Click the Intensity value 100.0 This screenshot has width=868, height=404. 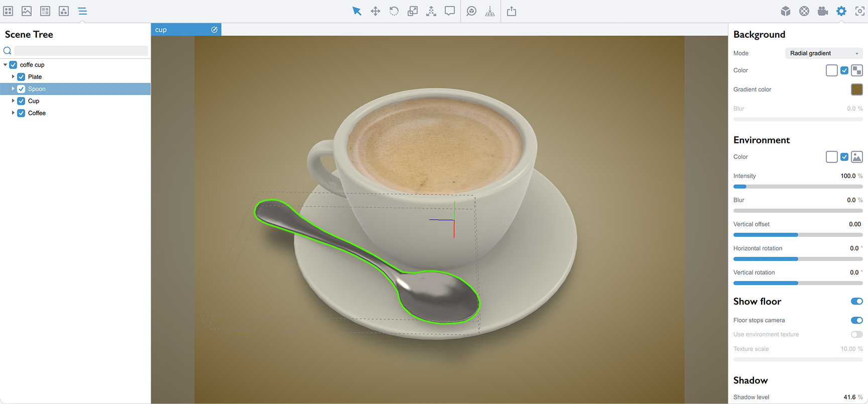tap(848, 176)
